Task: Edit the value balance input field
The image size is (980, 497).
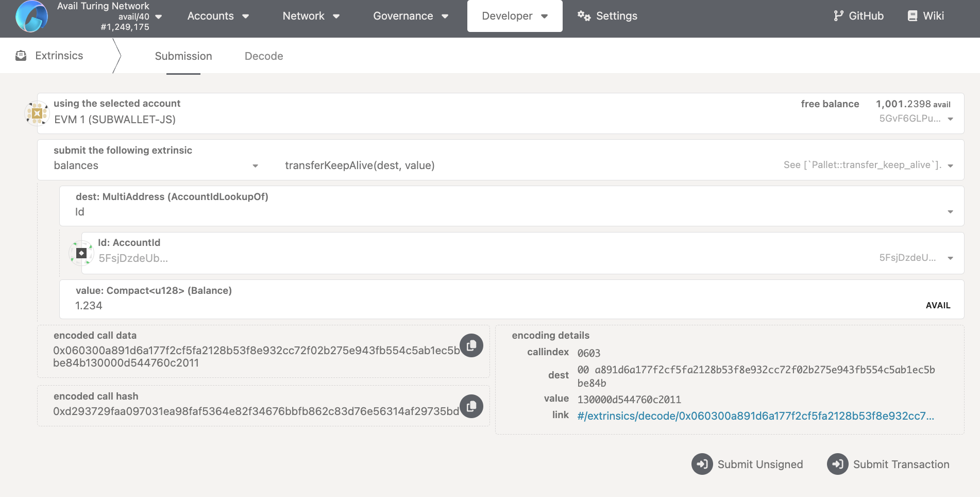Action: [x=464, y=306]
